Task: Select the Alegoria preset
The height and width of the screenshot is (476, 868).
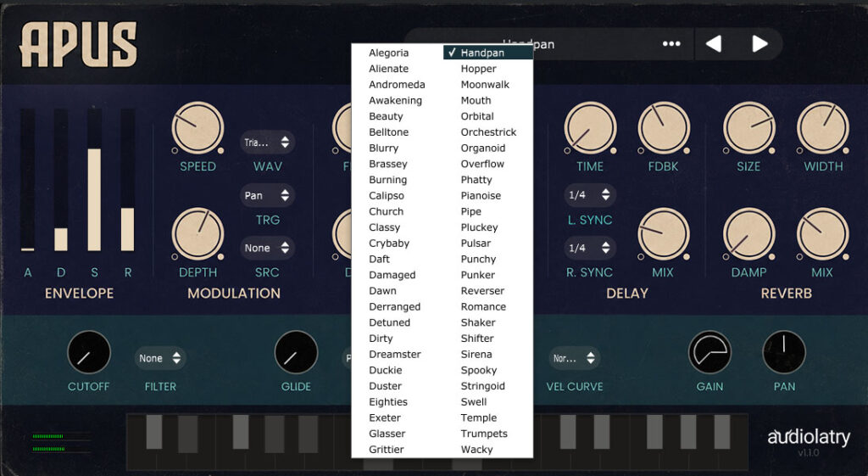Action: point(388,53)
